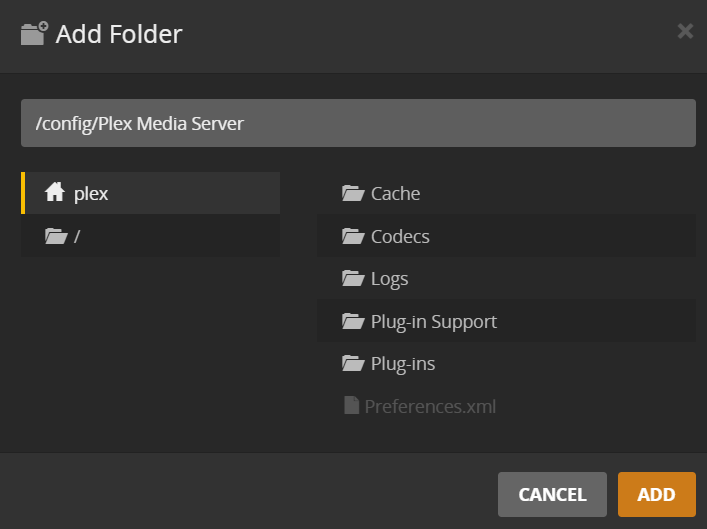Click the Plug-ins folder icon
This screenshot has height=529, width=707.
coord(353,363)
